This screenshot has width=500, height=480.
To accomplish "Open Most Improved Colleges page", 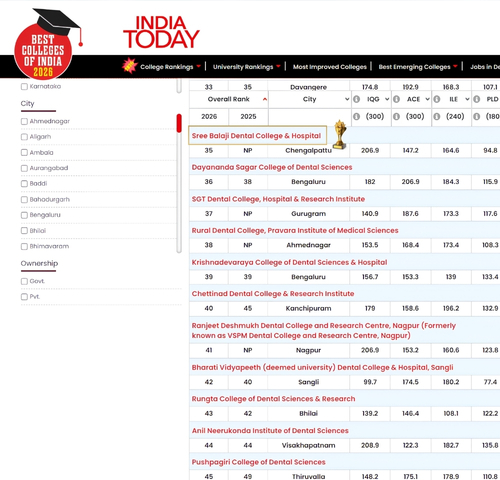I will [330, 67].
